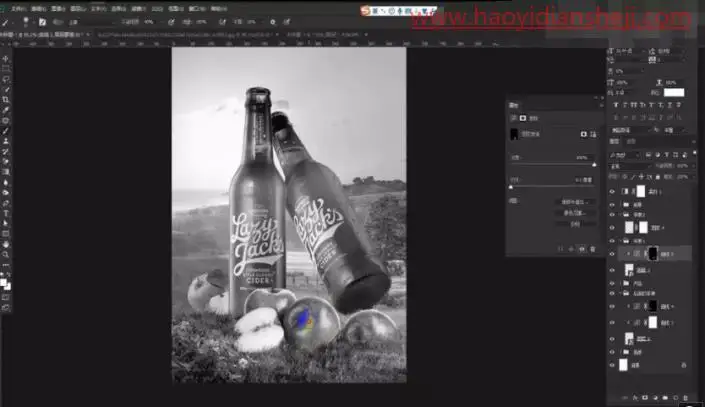
Task: Click the foreground color swatch in toolbox
Action: 4,282
